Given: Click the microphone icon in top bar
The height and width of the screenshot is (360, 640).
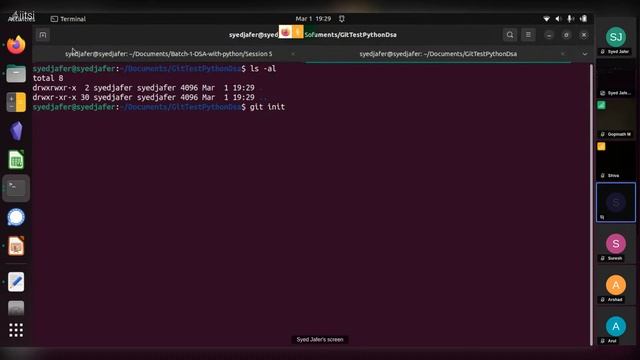Looking at the screenshot, I should coord(571,19).
